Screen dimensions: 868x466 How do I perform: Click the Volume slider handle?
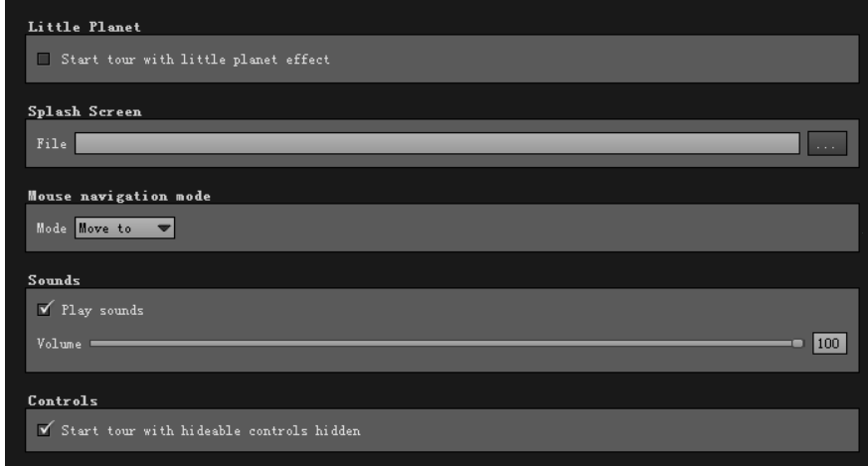tap(797, 344)
